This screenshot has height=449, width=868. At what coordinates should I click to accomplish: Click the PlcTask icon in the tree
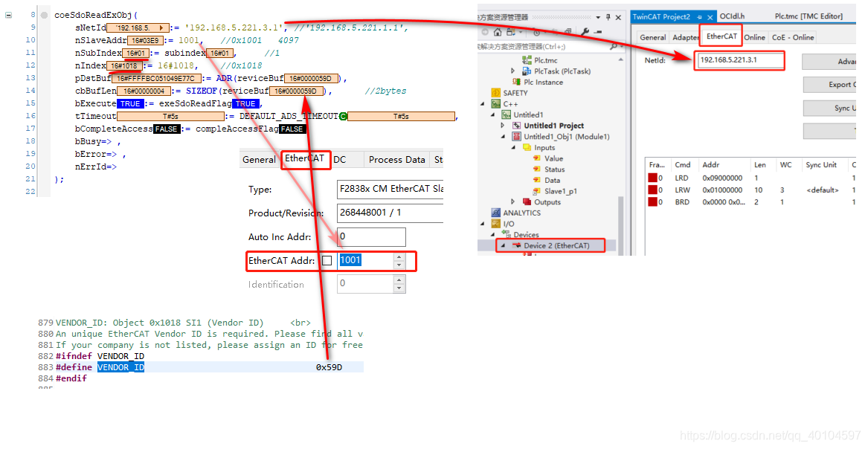(527, 71)
